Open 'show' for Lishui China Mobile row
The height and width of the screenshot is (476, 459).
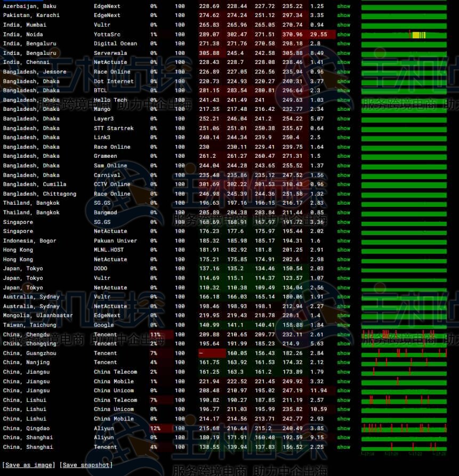pyautogui.click(x=343, y=419)
